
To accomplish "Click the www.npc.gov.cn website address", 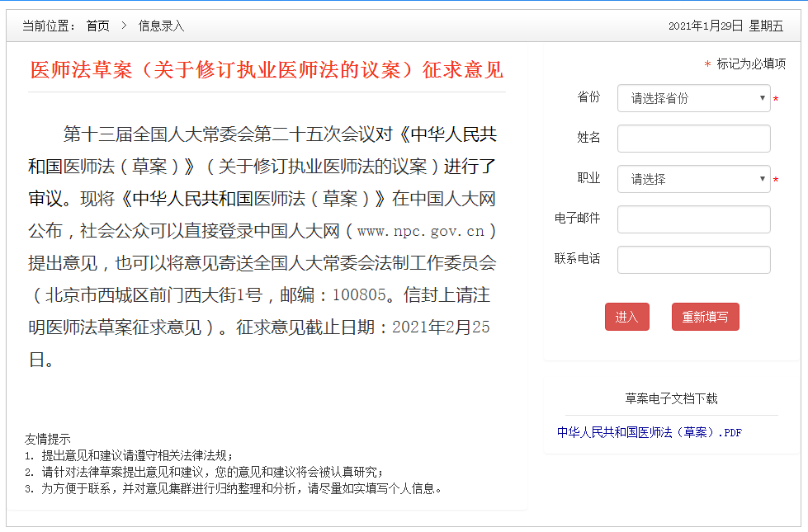I will click(423, 231).
